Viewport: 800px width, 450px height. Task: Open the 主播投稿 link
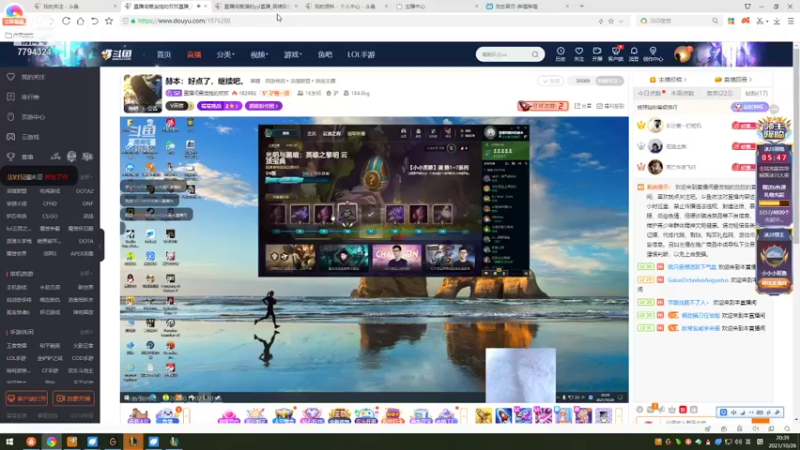coord(668,80)
